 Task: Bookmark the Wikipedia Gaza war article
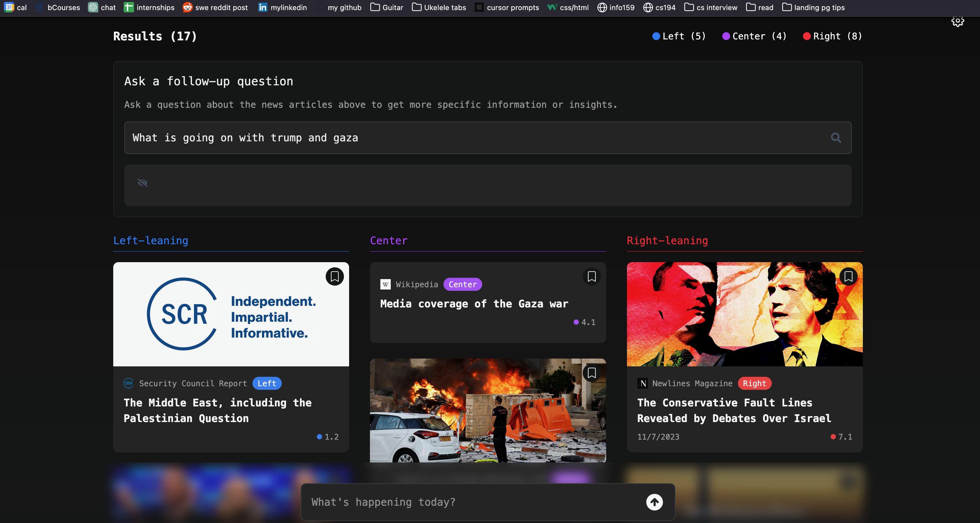click(591, 276)
